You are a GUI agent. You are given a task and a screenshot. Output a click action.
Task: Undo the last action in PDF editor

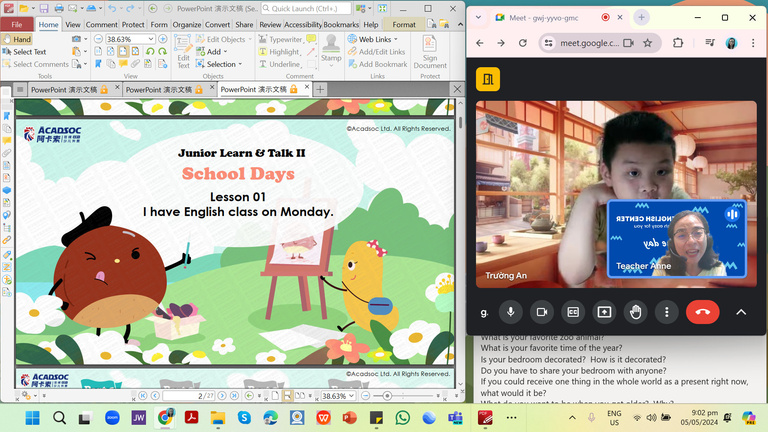point(112,8)
